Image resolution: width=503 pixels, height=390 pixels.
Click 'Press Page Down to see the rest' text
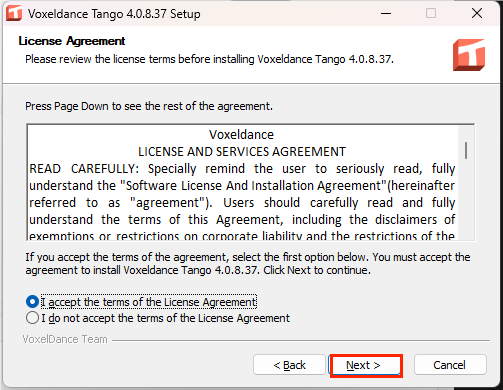[x=149, y=106]
